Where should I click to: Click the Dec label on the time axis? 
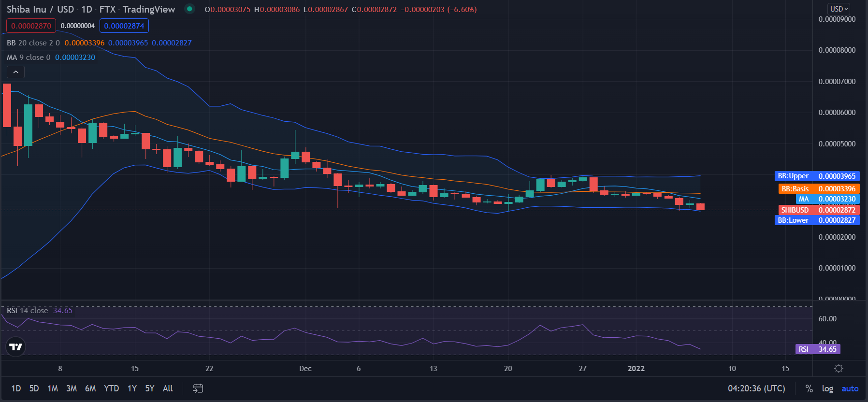tap(305, 369)
